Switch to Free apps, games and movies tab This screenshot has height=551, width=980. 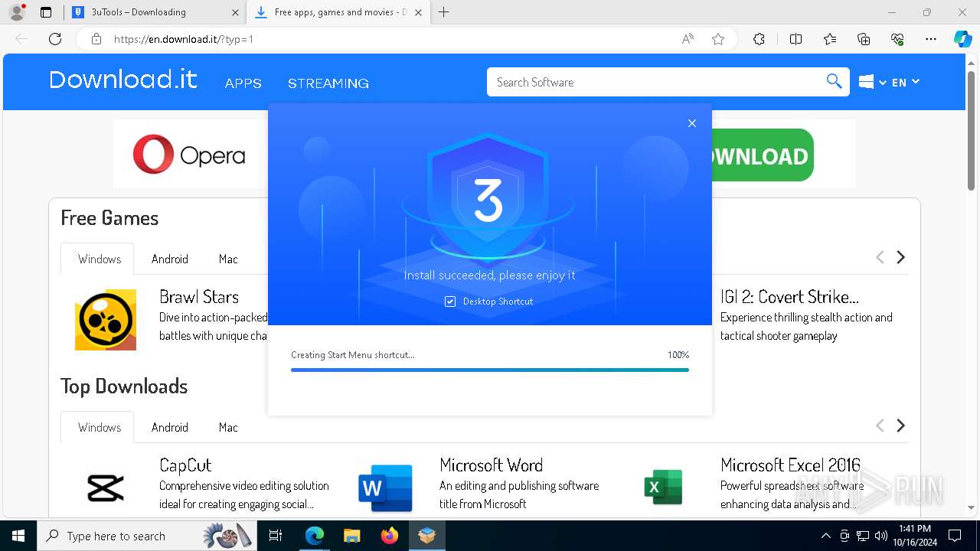pos(338,12)
